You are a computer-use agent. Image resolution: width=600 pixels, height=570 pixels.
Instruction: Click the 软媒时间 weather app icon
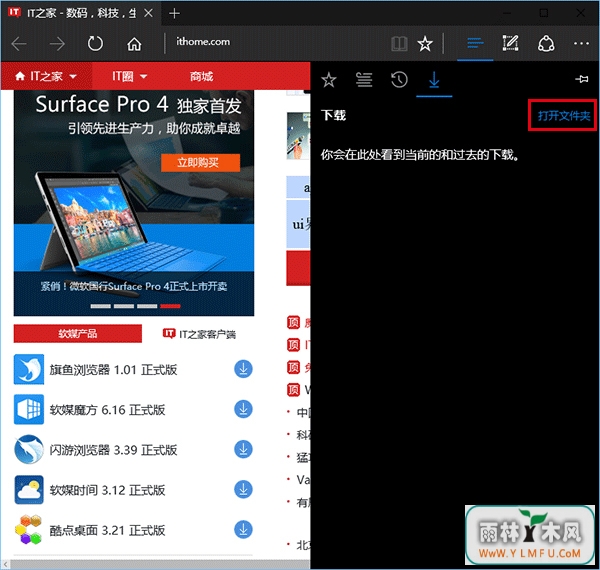(x=29, y=490)
